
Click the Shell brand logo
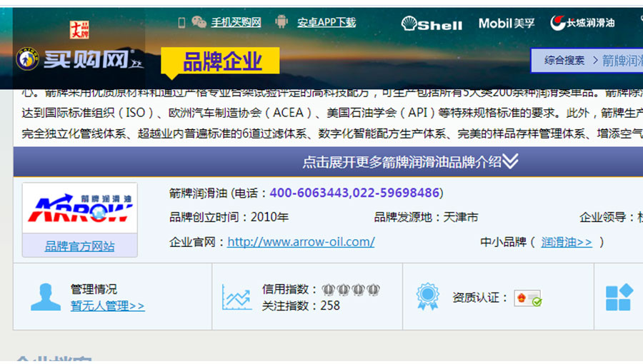[x=432, y=24]
